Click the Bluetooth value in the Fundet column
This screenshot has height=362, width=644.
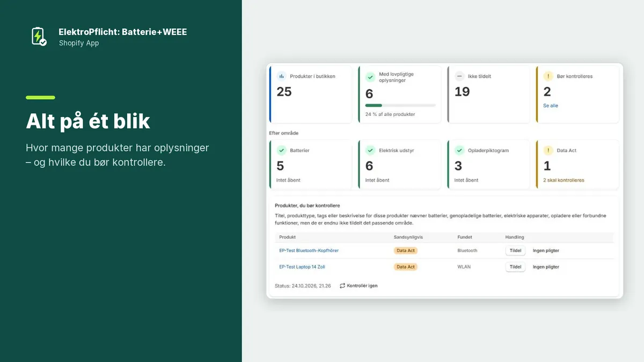[x=467, y=250]
